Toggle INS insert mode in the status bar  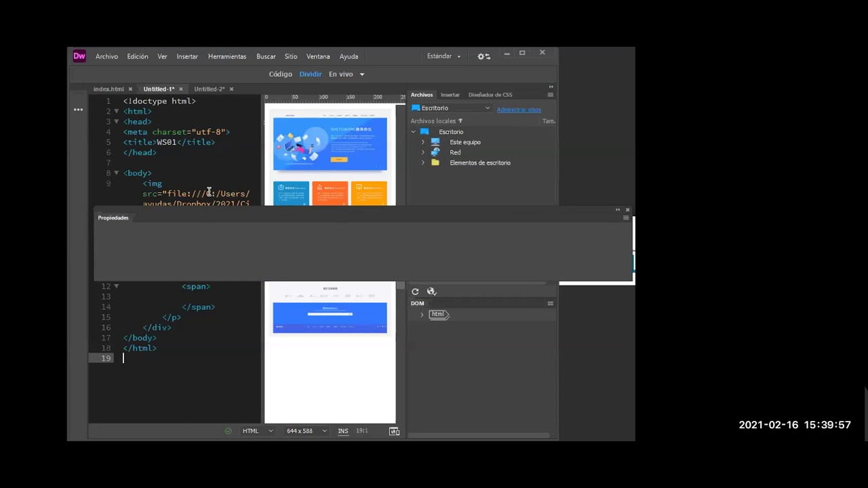point(343,430)
